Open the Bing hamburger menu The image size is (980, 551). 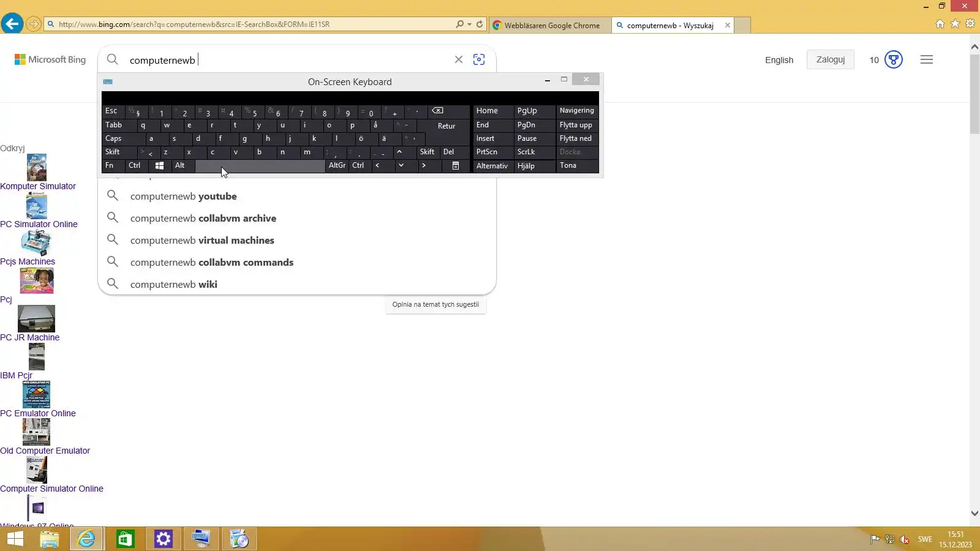click(x=927, y=59)
